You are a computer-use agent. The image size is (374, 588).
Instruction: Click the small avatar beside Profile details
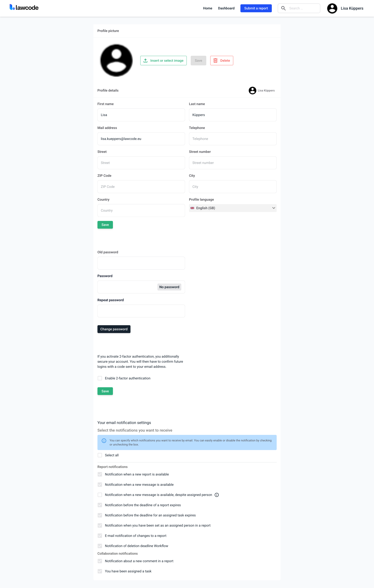pos(252,91)
